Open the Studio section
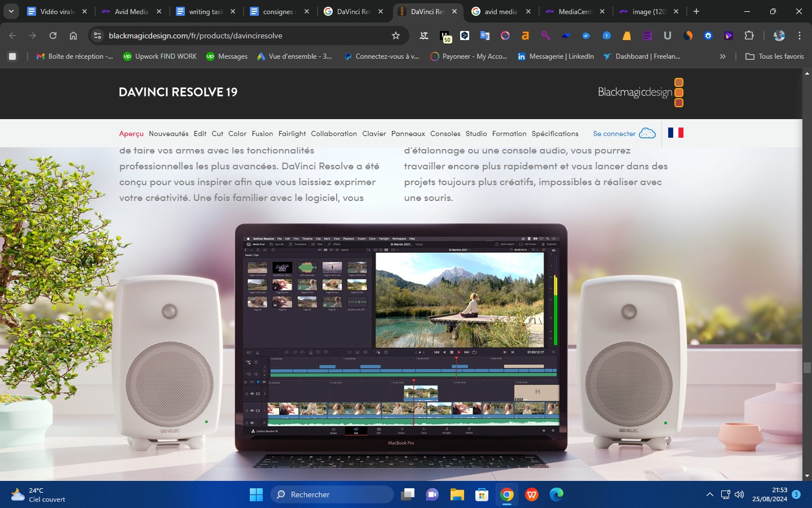The image size is (812, 508). [476, 134]
